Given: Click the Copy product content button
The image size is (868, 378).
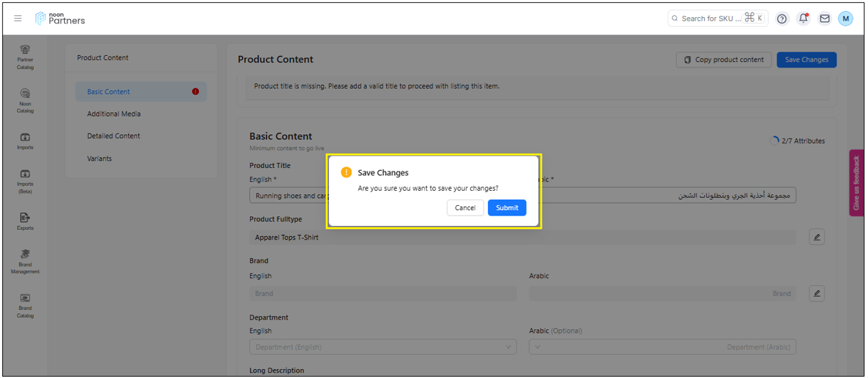Looking at the screenshot, I should tap(723, 60).
